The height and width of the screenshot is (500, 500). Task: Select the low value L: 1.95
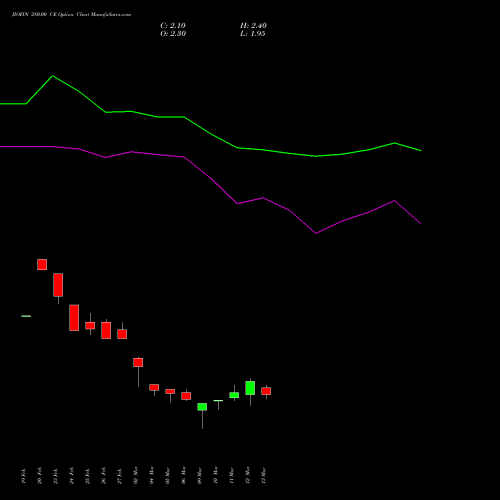point(253,34)
